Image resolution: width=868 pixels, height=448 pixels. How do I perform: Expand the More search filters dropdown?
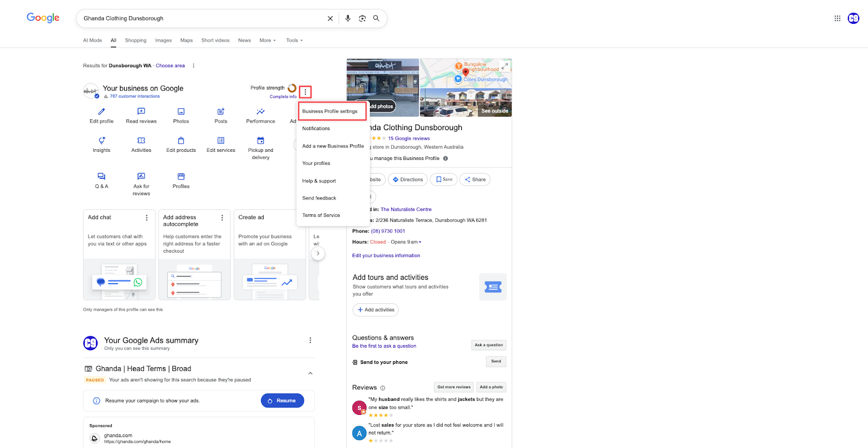(267, 40)
